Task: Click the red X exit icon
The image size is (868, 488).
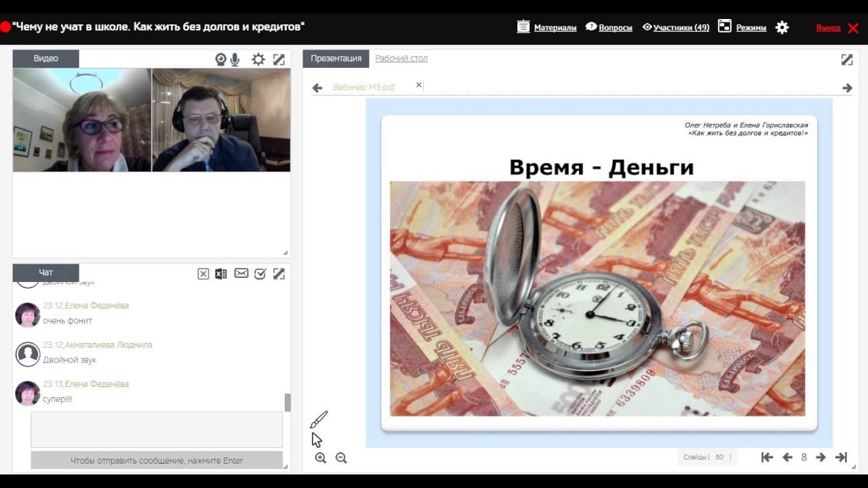Action: (853, 28)
